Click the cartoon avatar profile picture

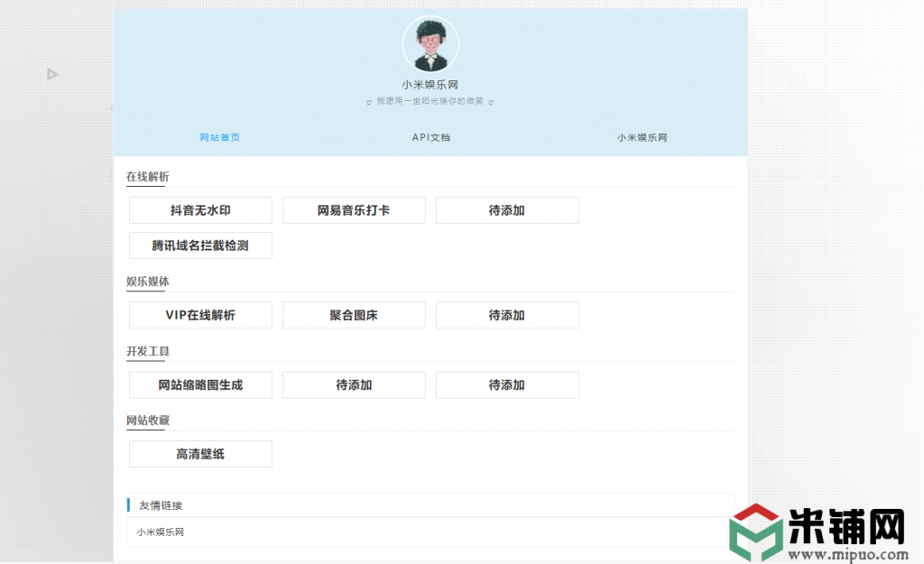[x=430, y=45]
